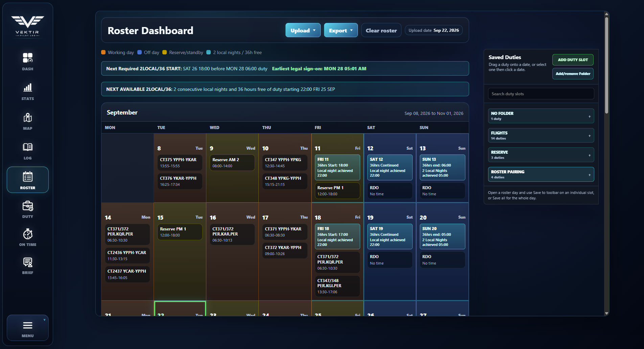The width and height of the screenshot is (644, 349).
Task: Click ADD DUTY SLOT button
Action: coord(573,60)
